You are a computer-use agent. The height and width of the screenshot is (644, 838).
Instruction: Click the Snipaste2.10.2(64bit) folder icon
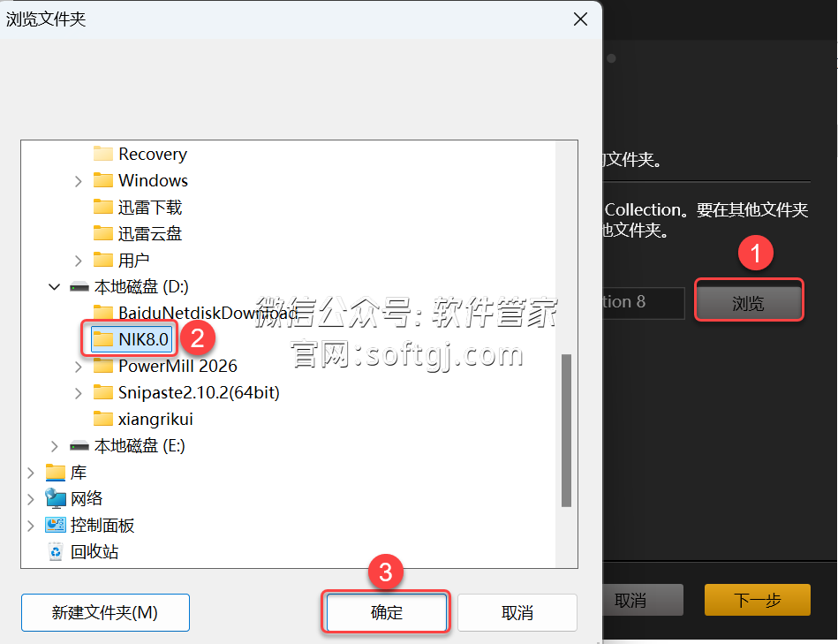click(x=102, y=393)
